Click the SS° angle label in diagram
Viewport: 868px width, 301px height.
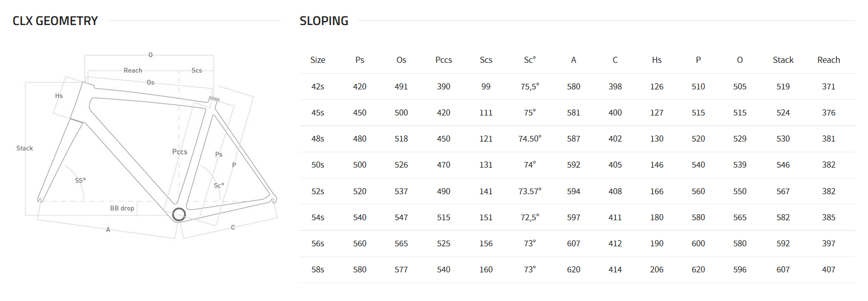click(80, 180)
